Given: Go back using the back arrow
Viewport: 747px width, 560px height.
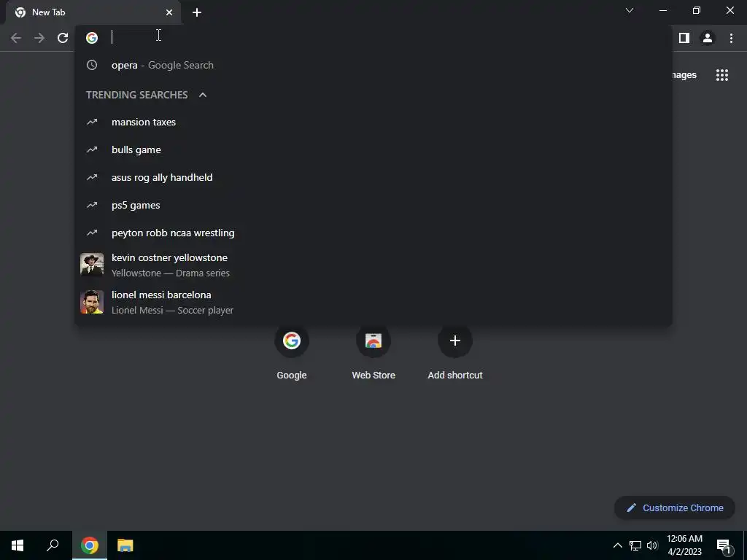Looking at the screenshot, I should coord(16,38).
